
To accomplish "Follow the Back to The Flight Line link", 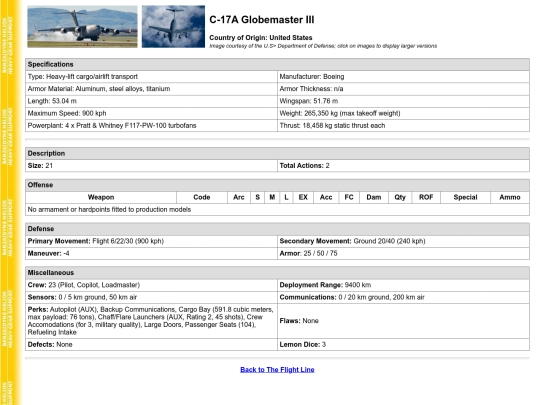I will [x=277, y=370].
